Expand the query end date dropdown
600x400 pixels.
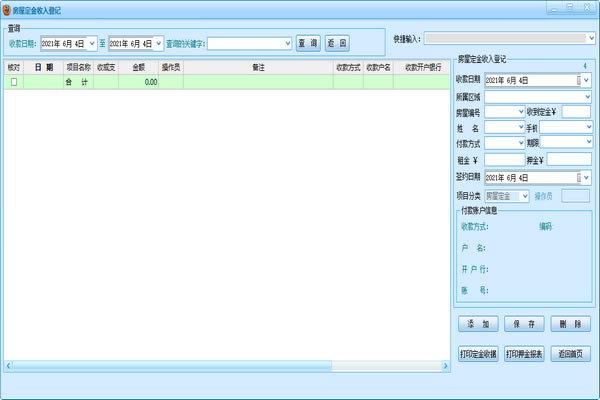(158, 44)
